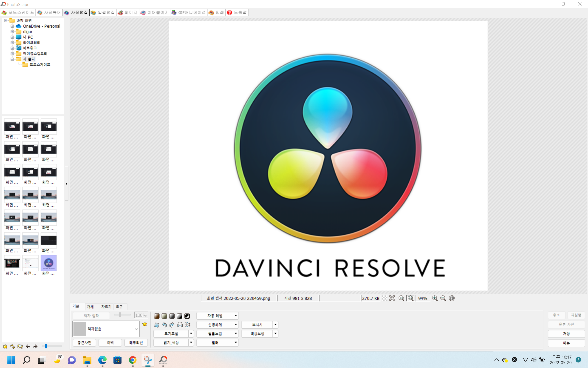The width and height of the screenshot is (588, 368).
Task: Open the 자동 레벨 dropdown arrow
Action: pyautogui.click(x=236, y=316)
